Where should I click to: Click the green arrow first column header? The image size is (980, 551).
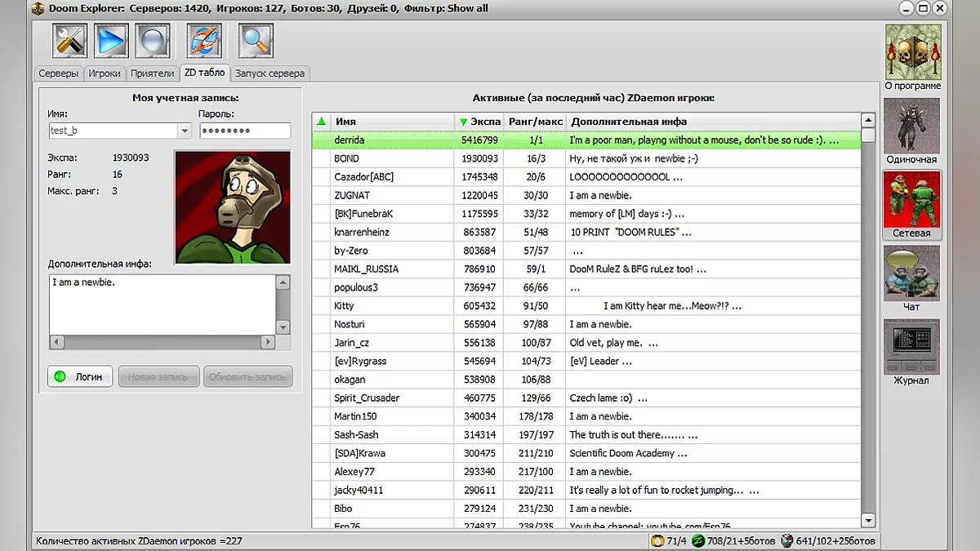321,122
